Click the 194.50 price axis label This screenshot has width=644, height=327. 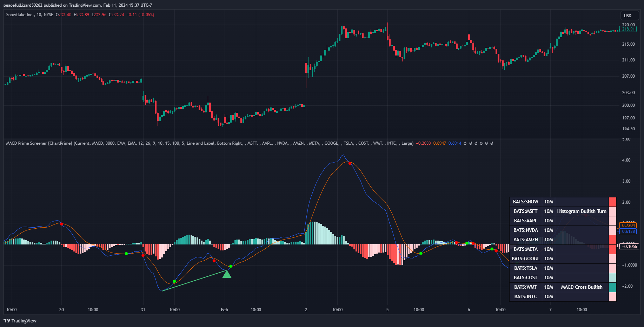pos(628,129)
